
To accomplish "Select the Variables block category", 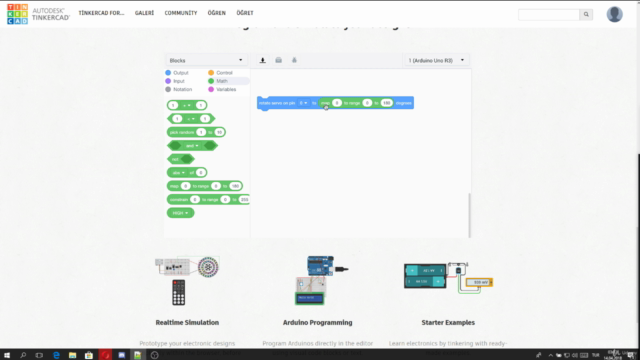I will [x=222, y=89].
